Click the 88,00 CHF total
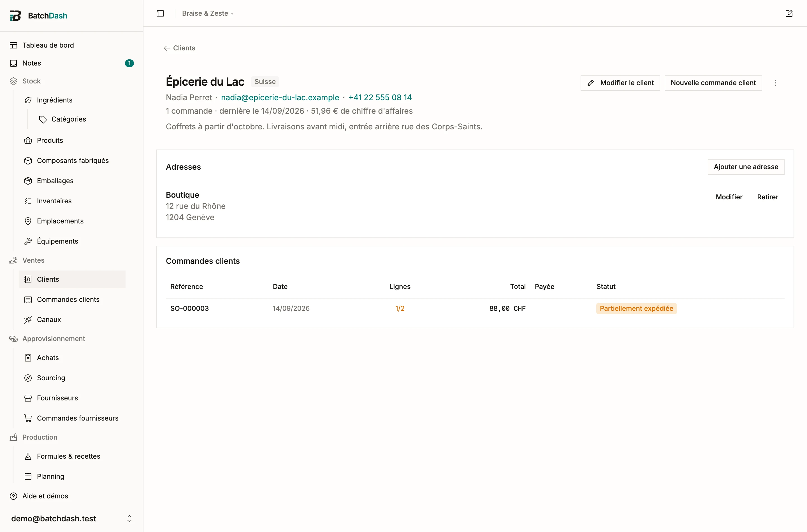This screenshot has width=807, height=532. 507,308
